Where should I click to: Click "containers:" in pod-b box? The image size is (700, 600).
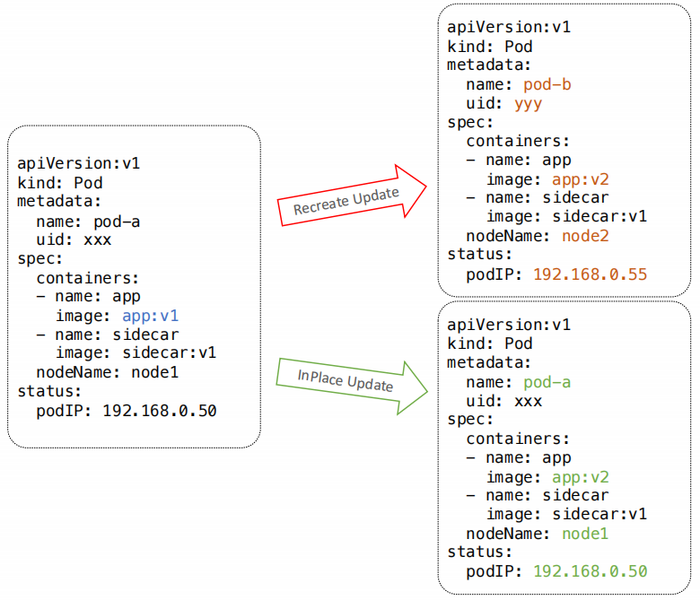tap(518, 141)
